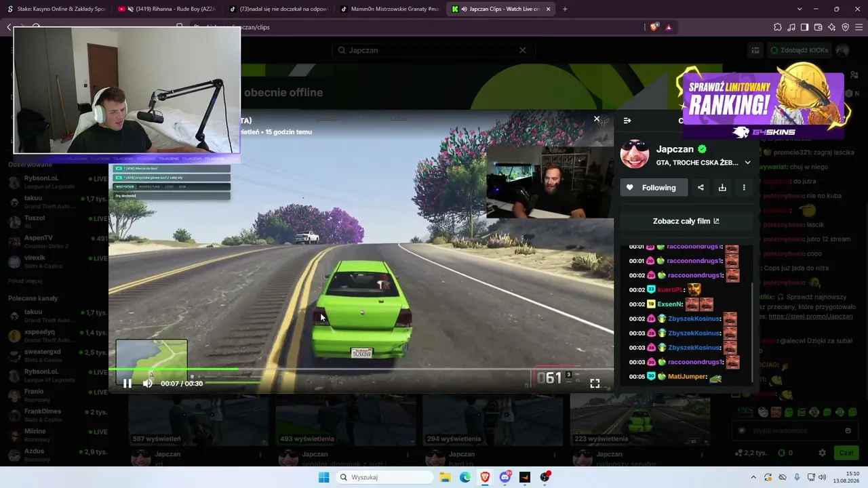
Task: Switch to the Rihanna - Rude Boy tab
Action: (x=166, y=9)
